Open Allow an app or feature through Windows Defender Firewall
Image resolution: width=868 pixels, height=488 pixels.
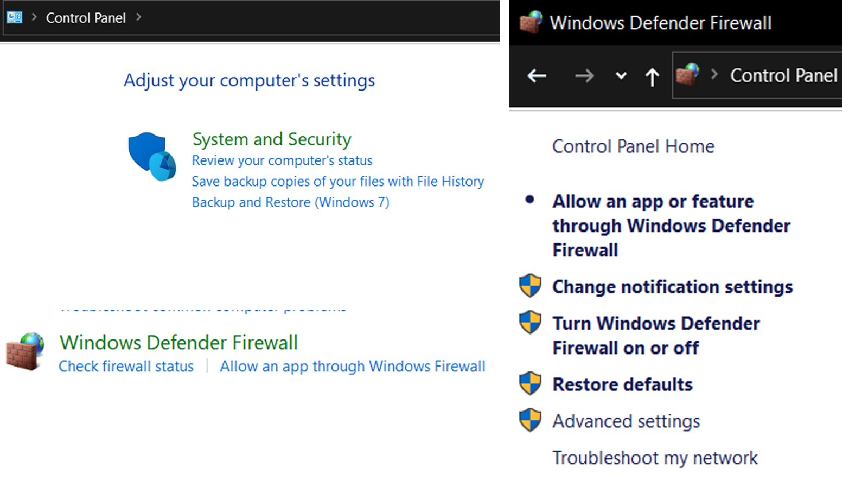[671, 226]
